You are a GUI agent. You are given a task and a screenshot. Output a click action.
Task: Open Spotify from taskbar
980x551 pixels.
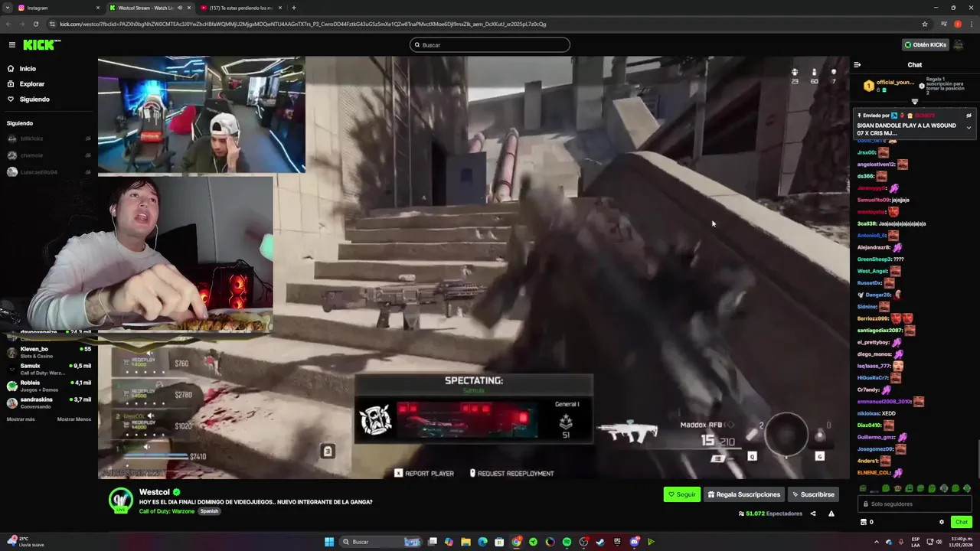point(567,542)
